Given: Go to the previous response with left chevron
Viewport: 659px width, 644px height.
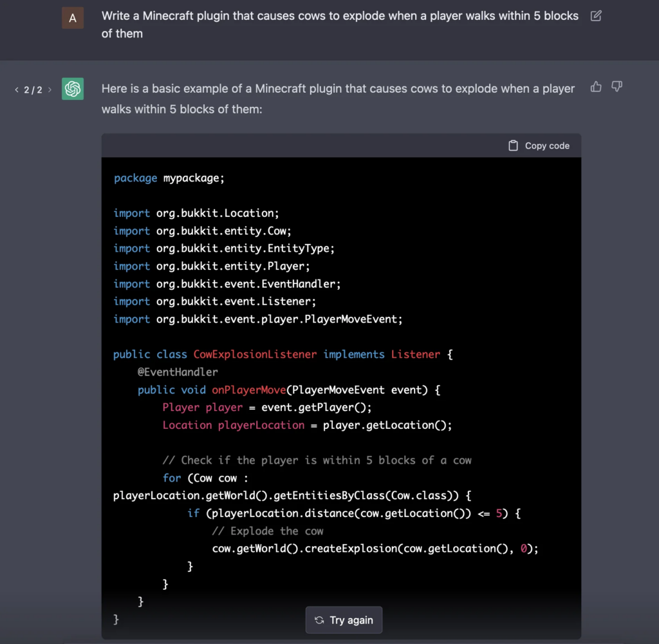Looking at the screenshot, I should 17,90.
